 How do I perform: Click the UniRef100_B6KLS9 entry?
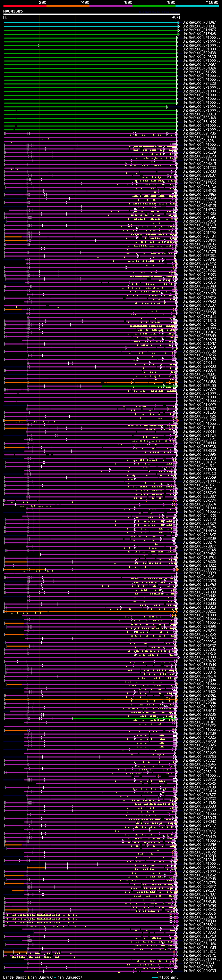(x=199, y=153)
